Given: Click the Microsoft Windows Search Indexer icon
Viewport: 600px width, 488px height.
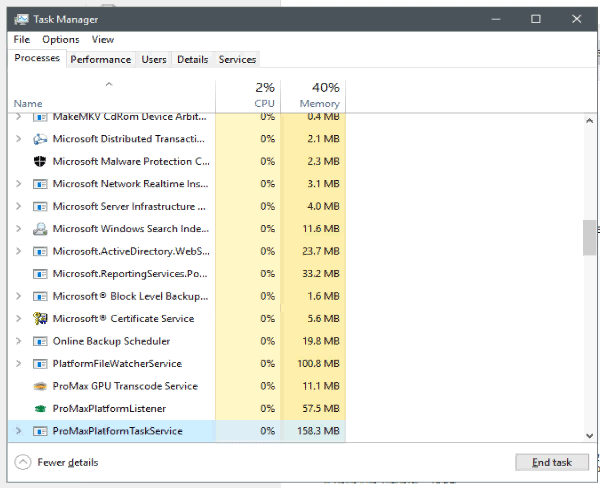Looking at the screenshot, I should click(40, 229).
